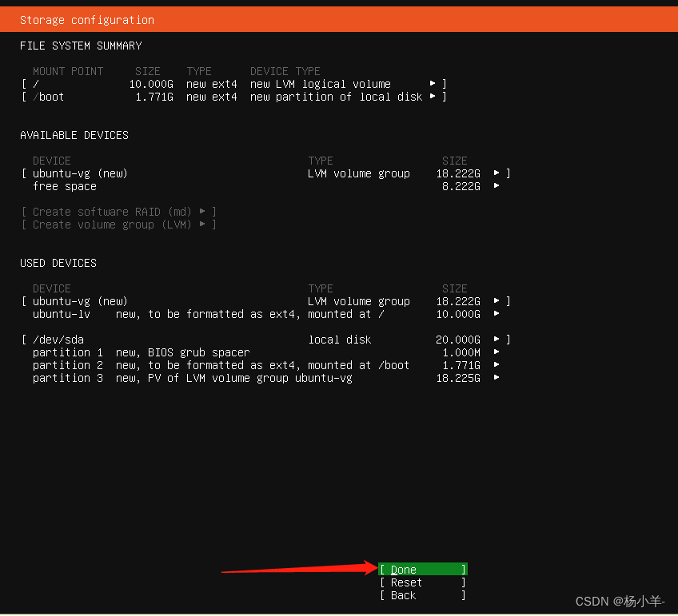Expand arrow of available ubuntu-vg 18.222G
Viewport: 678px width, 616px height.
pyautogui.click(x=497, y=173)
